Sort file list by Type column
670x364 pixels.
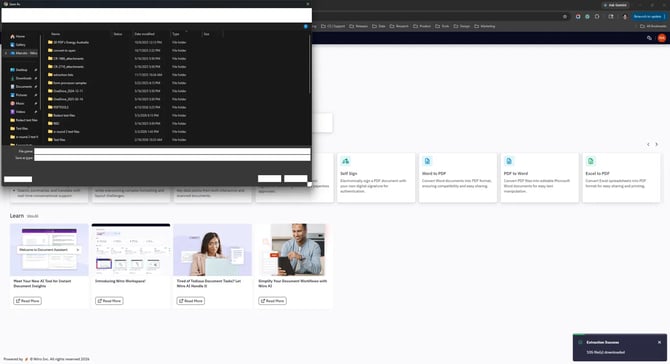[x=176, y=34]
